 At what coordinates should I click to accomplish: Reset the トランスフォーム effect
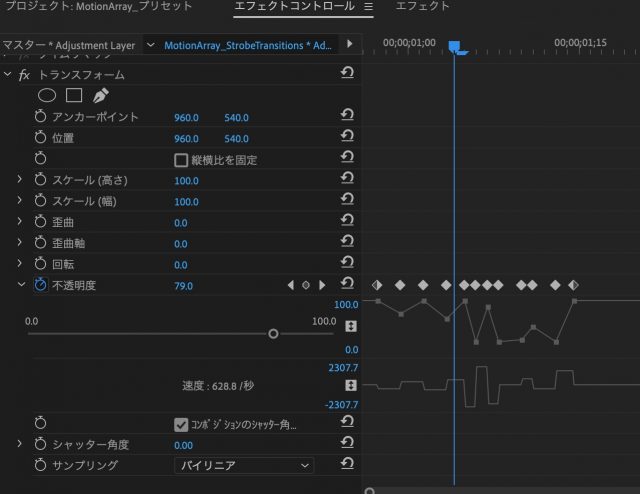coord(347,74)
